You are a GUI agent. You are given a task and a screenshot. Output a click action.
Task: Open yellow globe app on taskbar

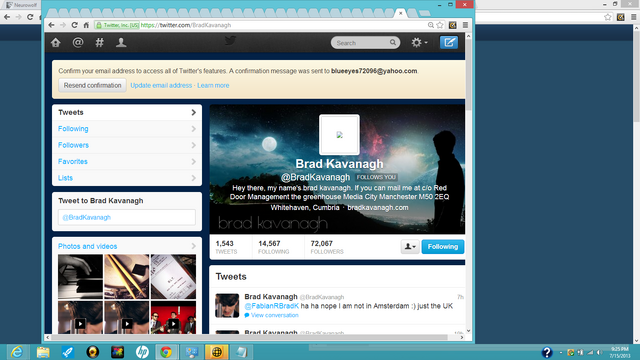click(217, 352)
